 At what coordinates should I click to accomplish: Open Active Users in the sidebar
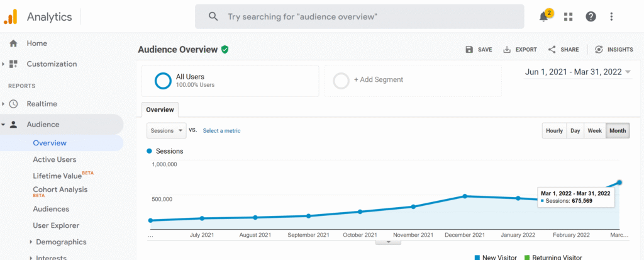coord(55,160)
